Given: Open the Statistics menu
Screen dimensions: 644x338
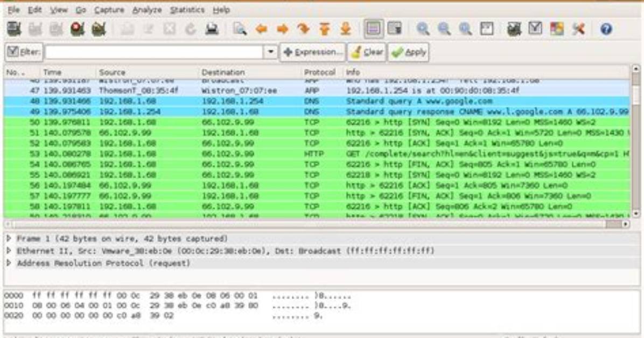Looking at the screenshot, I should point(187,10).
